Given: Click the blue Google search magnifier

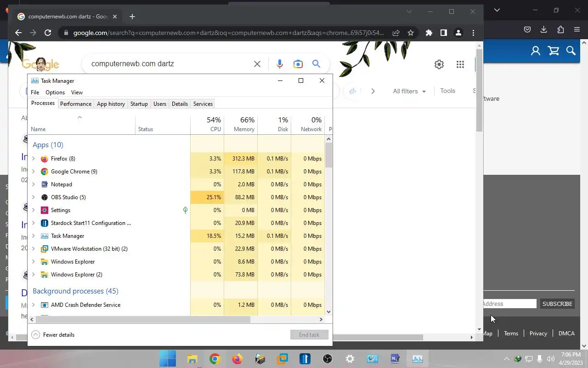Looking at the screenshot, I should 316,64.
